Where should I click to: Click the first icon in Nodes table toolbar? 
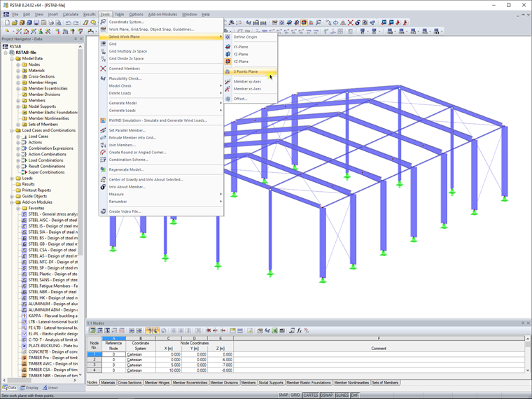(92, 330)
